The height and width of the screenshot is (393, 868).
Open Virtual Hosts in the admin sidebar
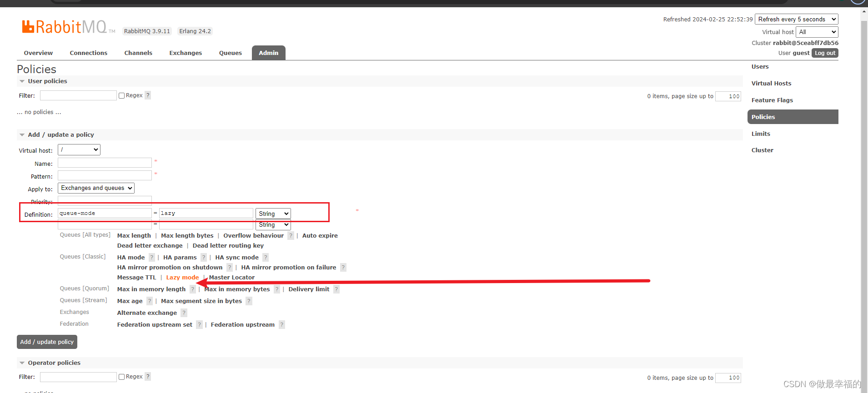[x=771, y=84]
